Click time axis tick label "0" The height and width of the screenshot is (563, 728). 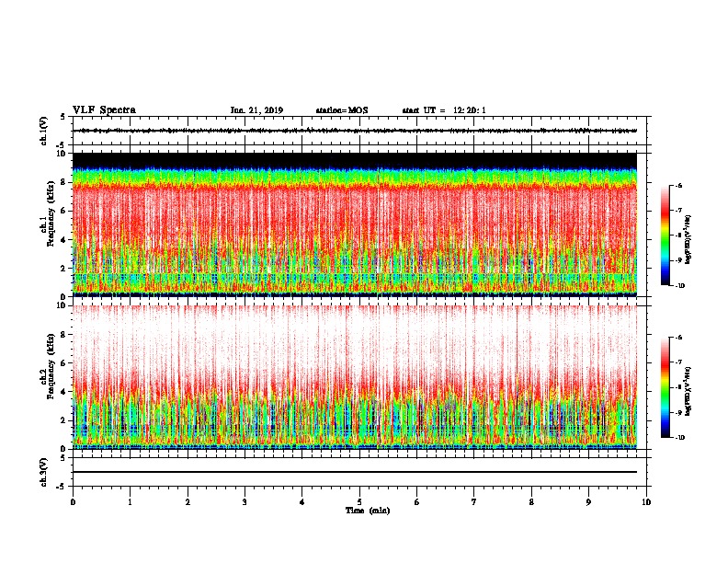click(73, 502)
